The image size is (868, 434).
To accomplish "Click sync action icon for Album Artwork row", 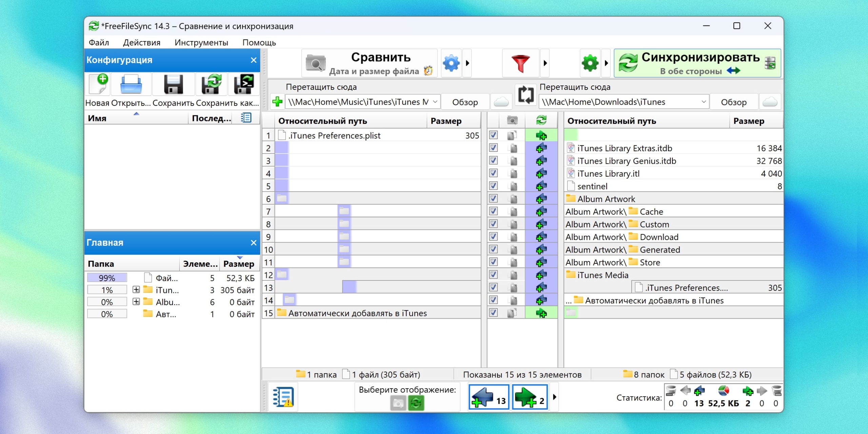I will tap(541, 199).
